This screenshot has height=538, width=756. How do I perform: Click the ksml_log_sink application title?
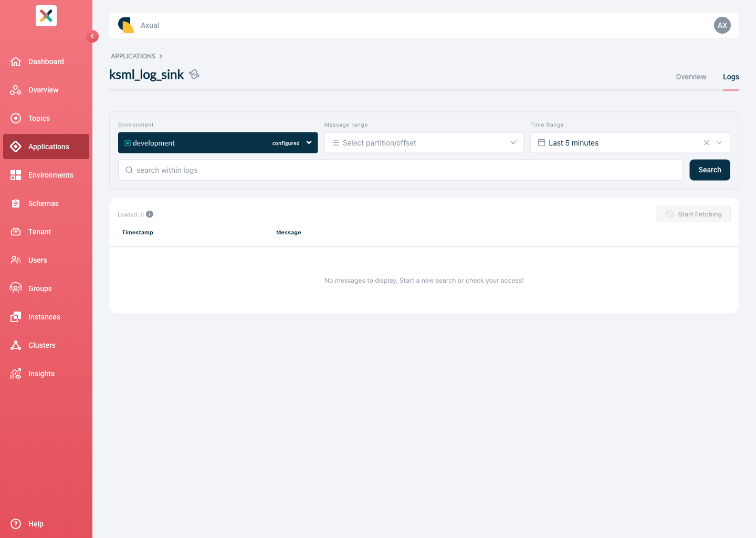pyautogui.click(x=146, y=75)
